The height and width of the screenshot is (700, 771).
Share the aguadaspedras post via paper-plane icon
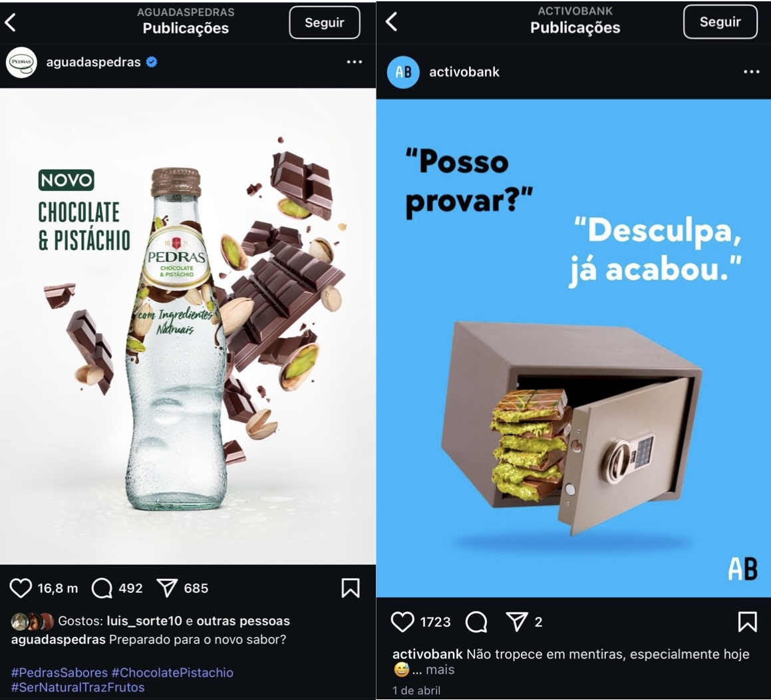pyautogui.click(x=167, y=588)
